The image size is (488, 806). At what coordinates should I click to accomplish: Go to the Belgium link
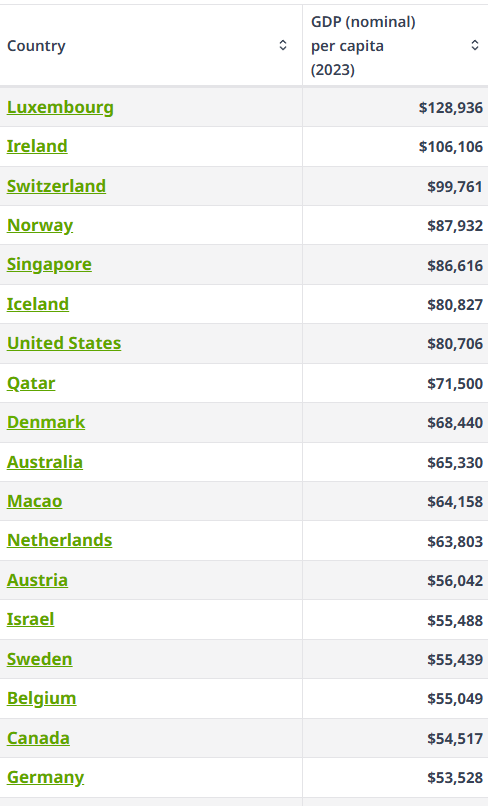[41, 698]
